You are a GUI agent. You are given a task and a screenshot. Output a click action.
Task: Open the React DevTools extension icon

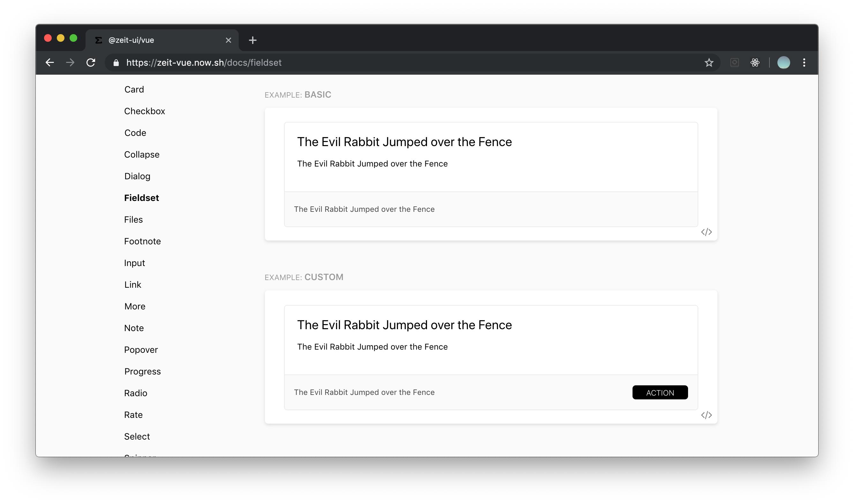click(x=755, y=63)
